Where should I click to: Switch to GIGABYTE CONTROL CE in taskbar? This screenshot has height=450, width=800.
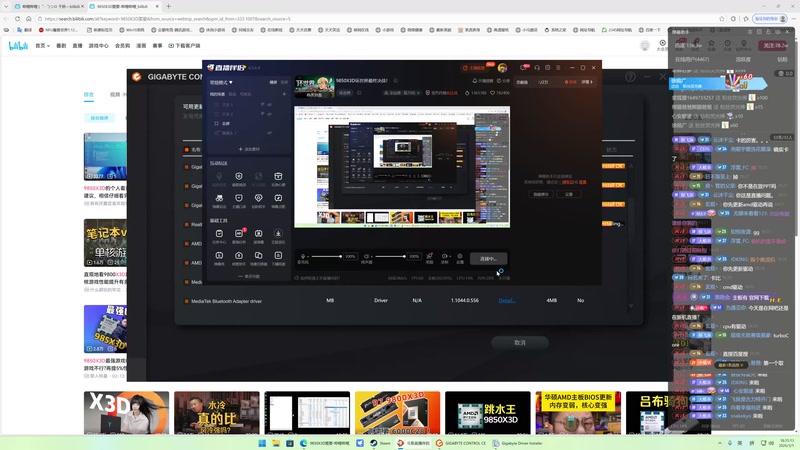tap(461, 443)
